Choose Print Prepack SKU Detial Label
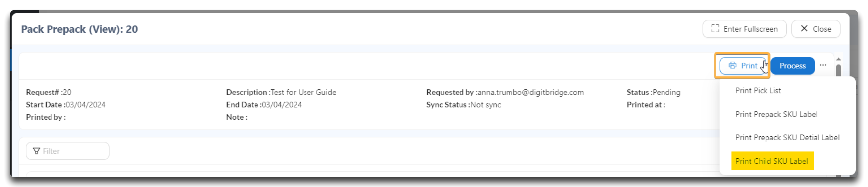Image resolution: width=868 pixels, height=187 pixels. point(787,138)
